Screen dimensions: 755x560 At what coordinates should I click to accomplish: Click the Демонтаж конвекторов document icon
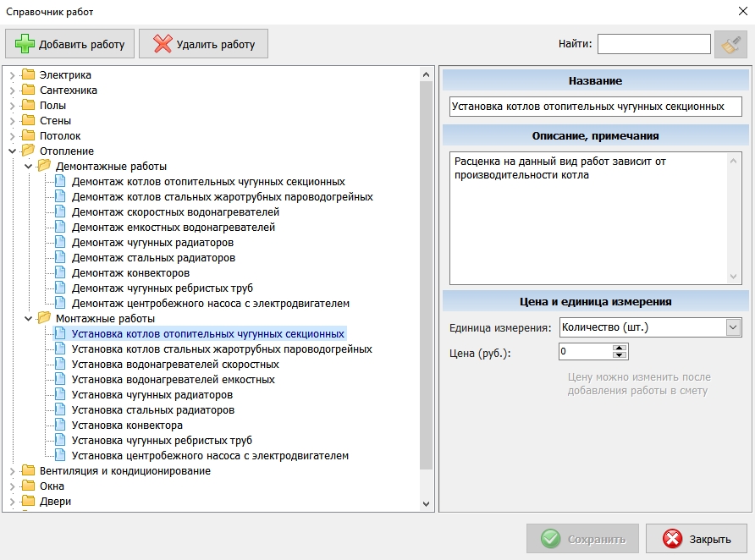click(x=60, y=273)
